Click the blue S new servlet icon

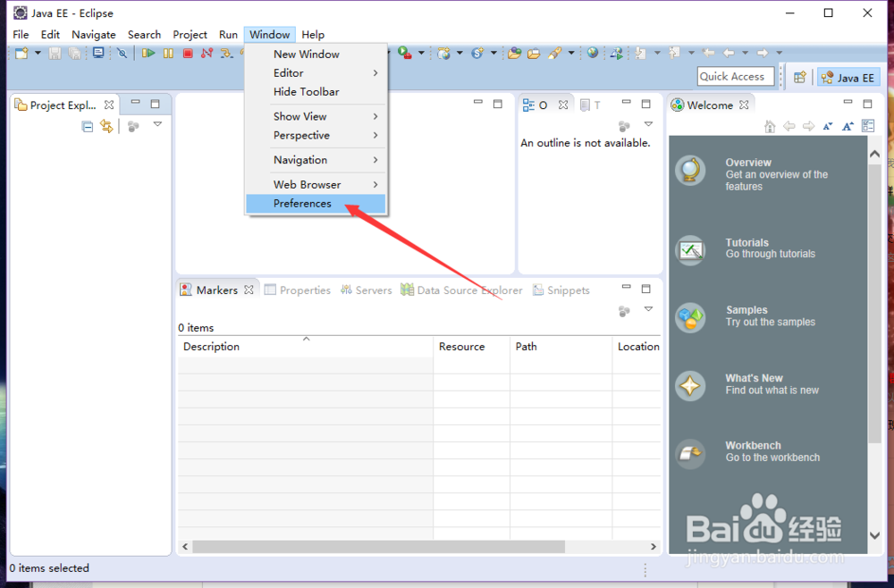[477, 53]
